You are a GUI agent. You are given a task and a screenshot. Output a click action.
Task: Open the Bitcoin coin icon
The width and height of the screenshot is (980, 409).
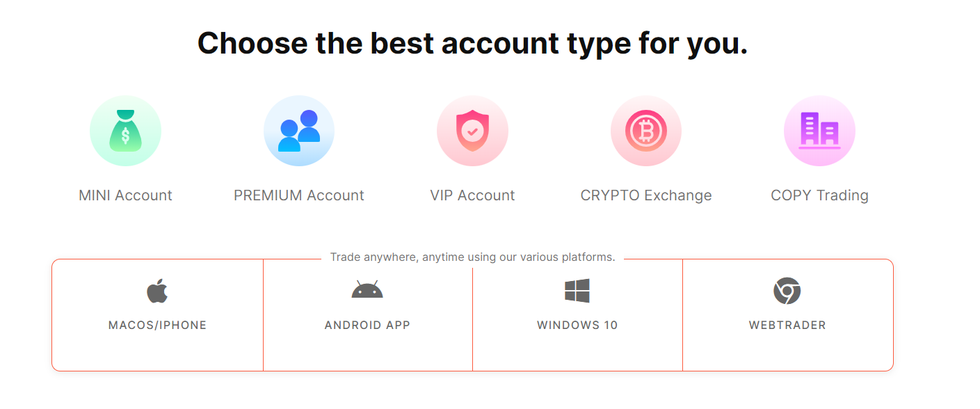pyautogui.click(x=646, y=131)
